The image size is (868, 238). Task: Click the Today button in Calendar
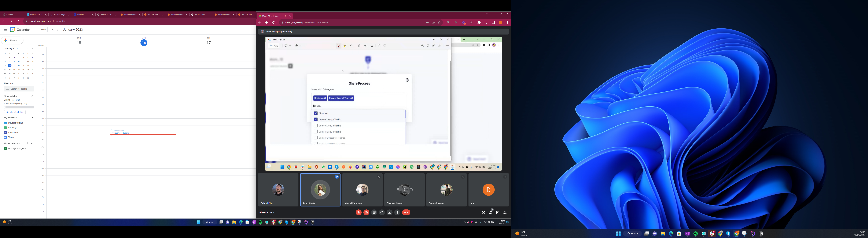tap(43, 30)
